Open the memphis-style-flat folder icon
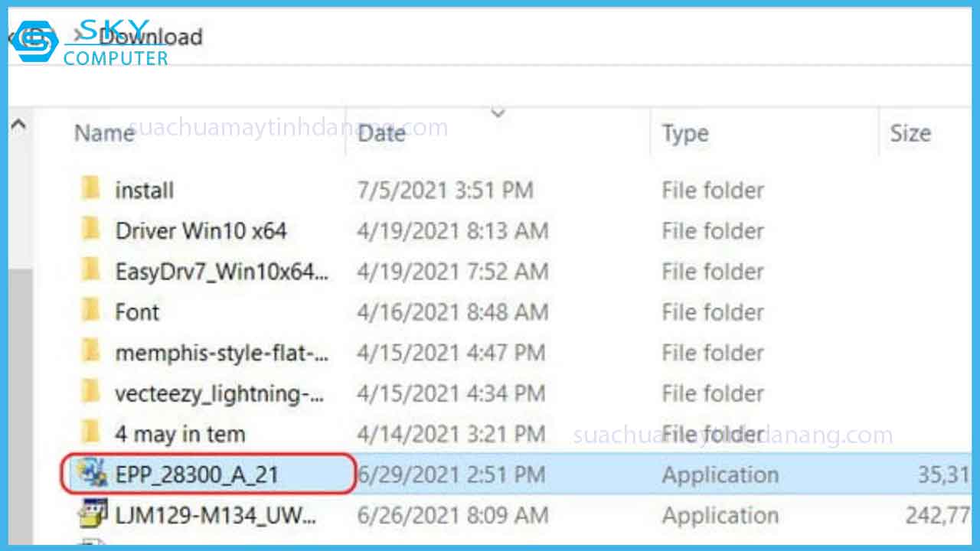 [91, 352]
